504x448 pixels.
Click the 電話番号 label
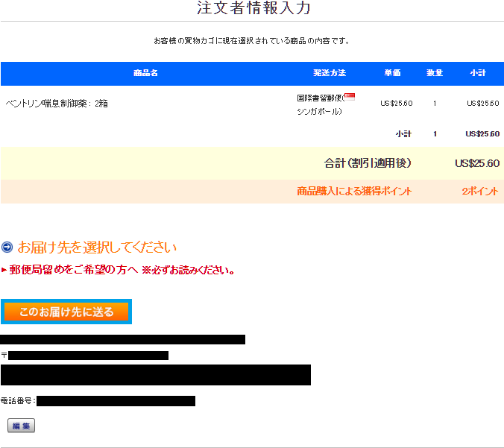(x=16, y=401)
